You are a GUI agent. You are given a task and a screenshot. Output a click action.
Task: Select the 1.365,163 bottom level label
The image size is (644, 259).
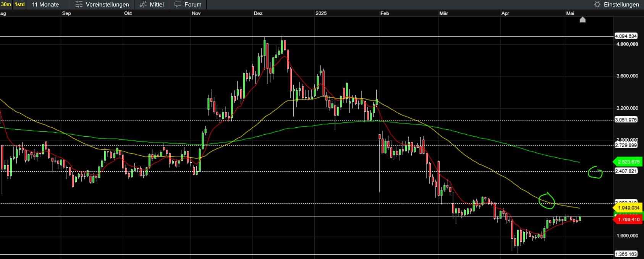(626, 254)
